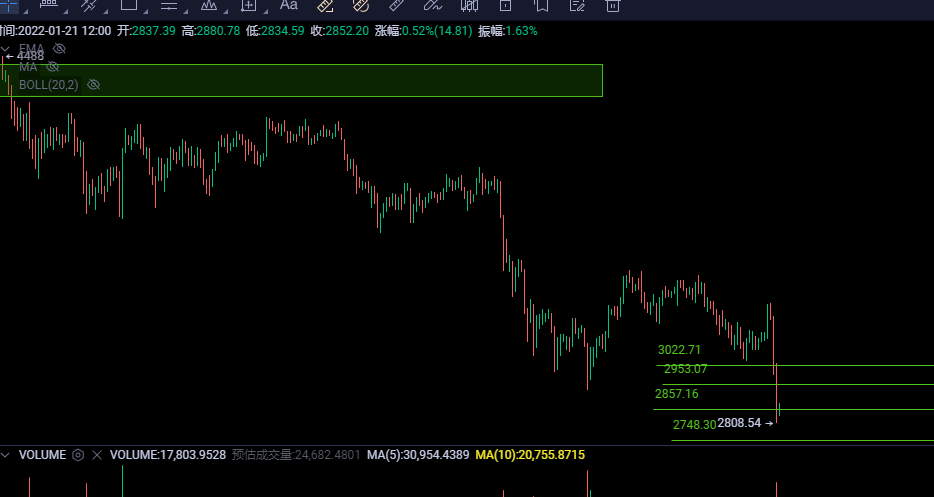Click the lock drawings icon
Viewport: 934px width, 497px height.
pos(505,5)
